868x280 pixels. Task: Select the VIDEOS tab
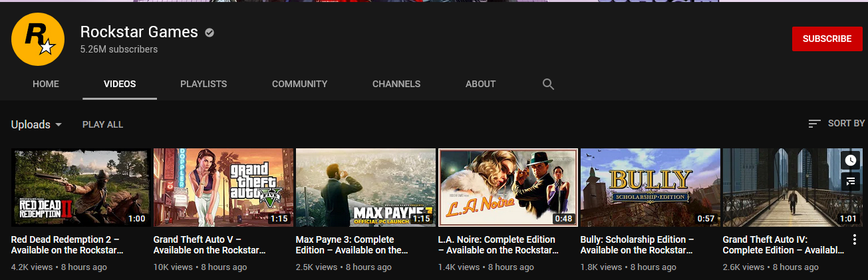point(120,84)
